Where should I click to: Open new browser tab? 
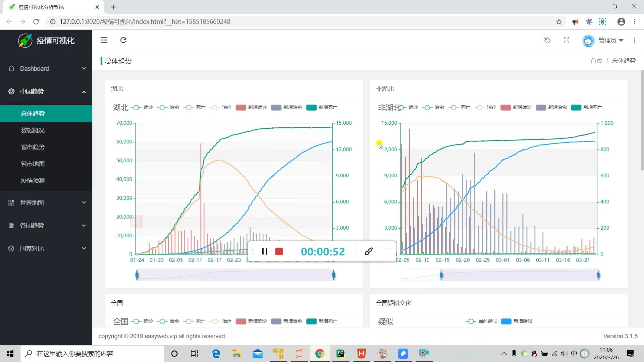pyautogui.click(x=113, y=7)
